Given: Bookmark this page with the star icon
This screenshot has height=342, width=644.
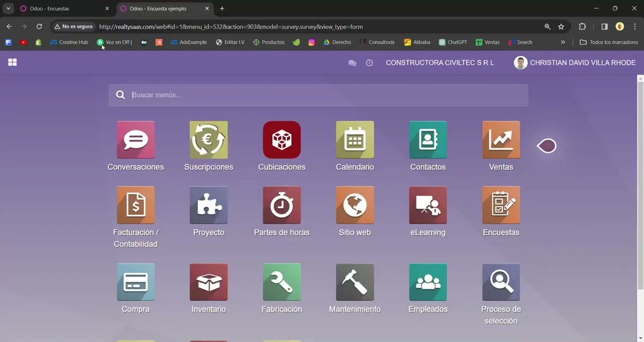Looking at the screenshot, I should (561, 26).
